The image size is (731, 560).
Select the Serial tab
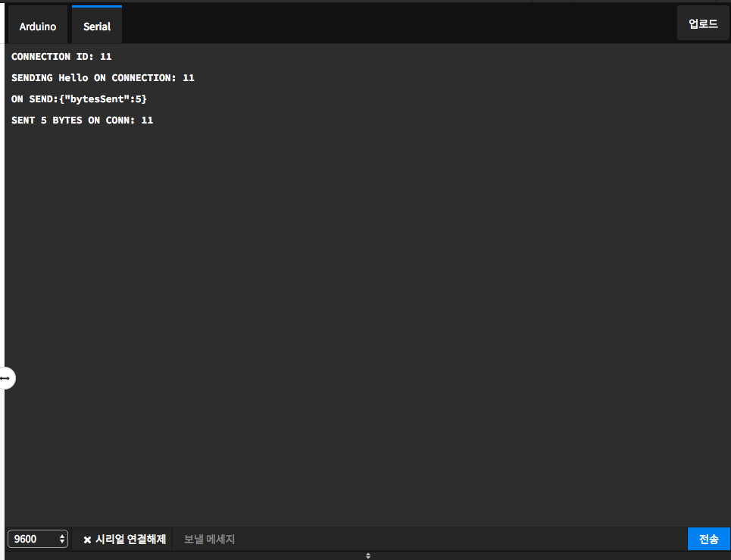click(97, 26)
